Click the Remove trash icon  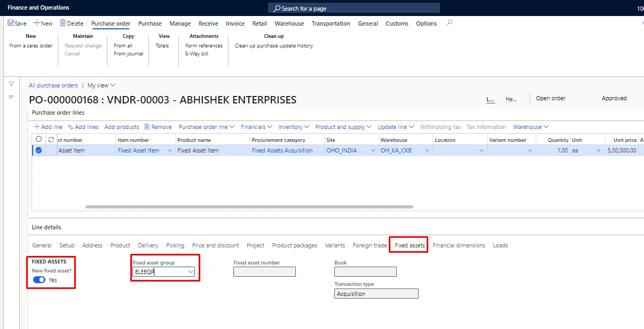tap(147, 127)
